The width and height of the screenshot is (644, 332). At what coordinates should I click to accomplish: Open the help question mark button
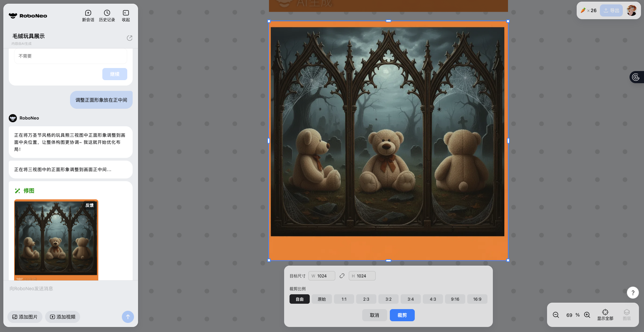click(x=633, y=293)
